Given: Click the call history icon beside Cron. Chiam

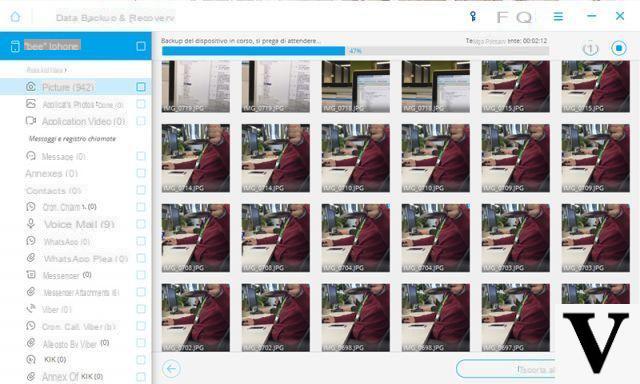Looking at the screenshot, I should [31, 207].
